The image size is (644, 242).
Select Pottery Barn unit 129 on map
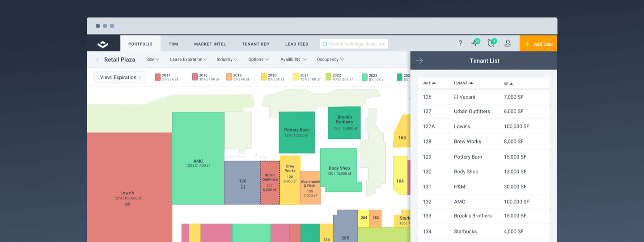coord(297,132)
